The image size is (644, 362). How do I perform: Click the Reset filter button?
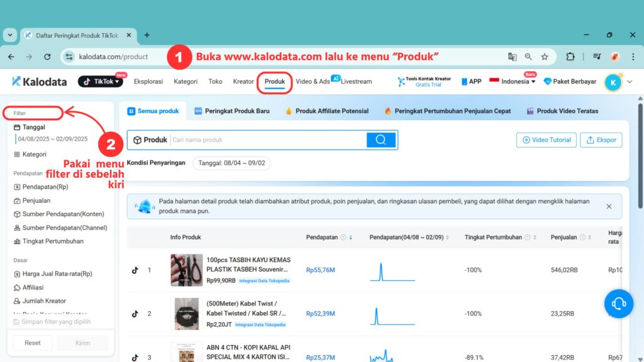(33, 343)
